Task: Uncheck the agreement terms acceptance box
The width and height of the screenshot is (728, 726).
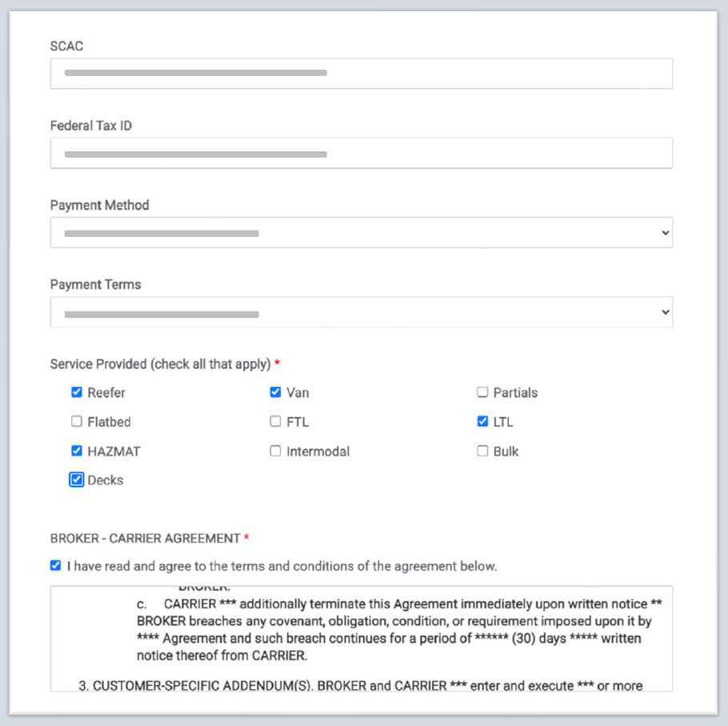Action: point(55,565)
